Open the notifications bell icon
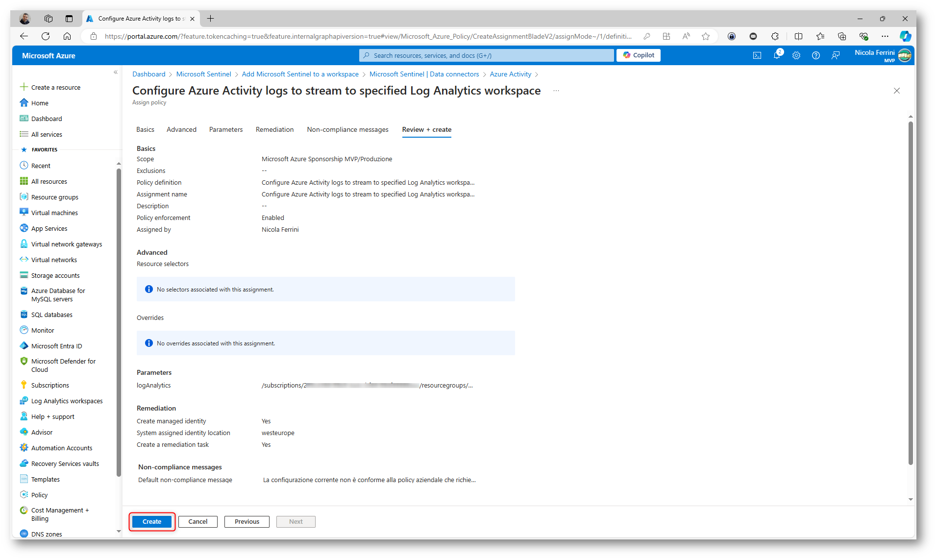The image size is (937, 560). tap(777, 55)
